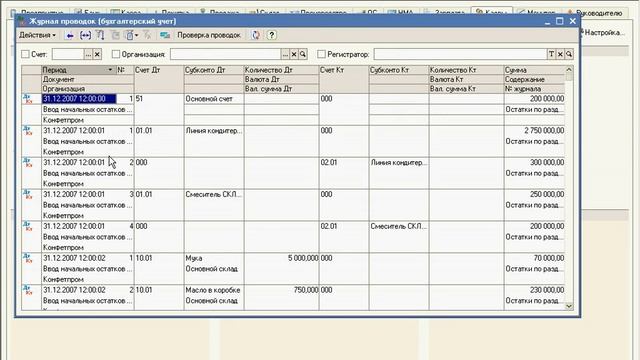Click the Сумма column header

[534, 70]
